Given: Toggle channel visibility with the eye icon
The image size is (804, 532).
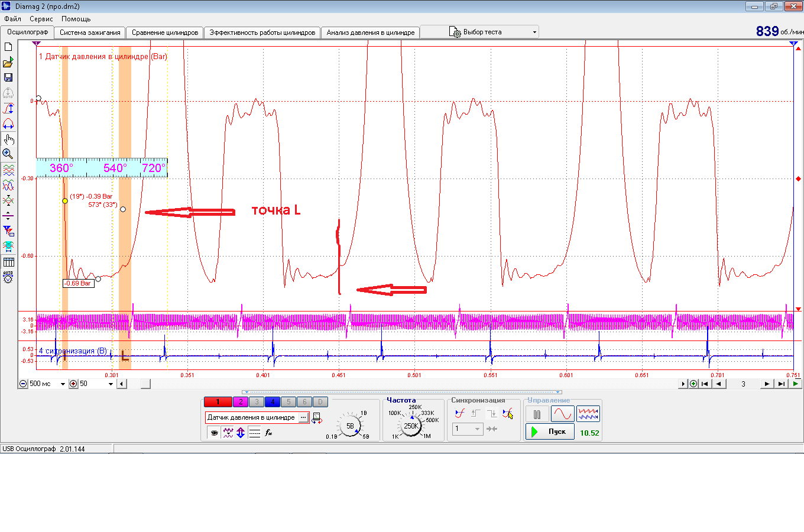Looking at the screenshot, I should coord(214,433).
